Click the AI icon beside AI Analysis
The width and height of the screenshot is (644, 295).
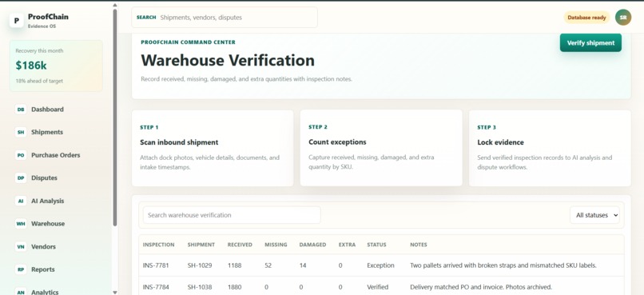21,201
